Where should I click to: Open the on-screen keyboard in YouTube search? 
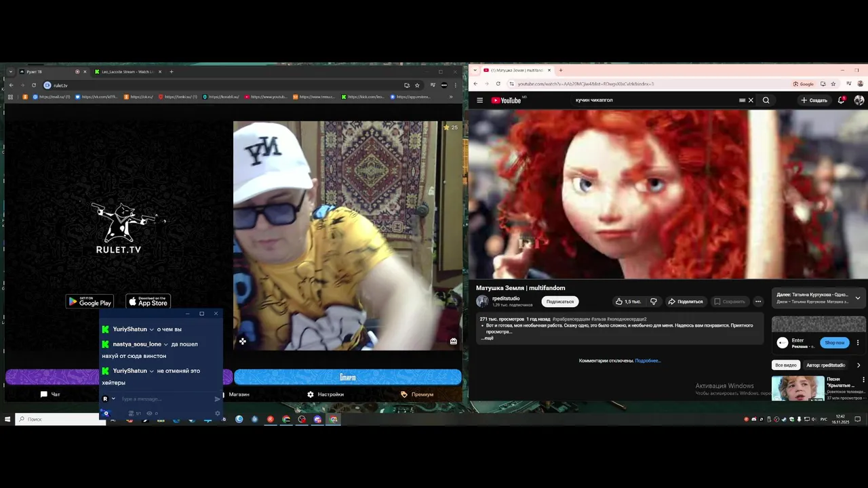pyautogui.click(x=742, y=100)
